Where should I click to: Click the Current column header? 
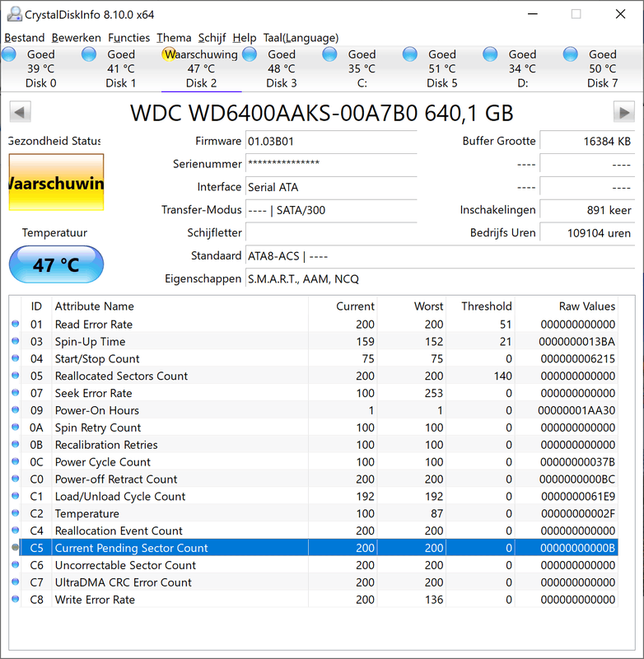343,306
